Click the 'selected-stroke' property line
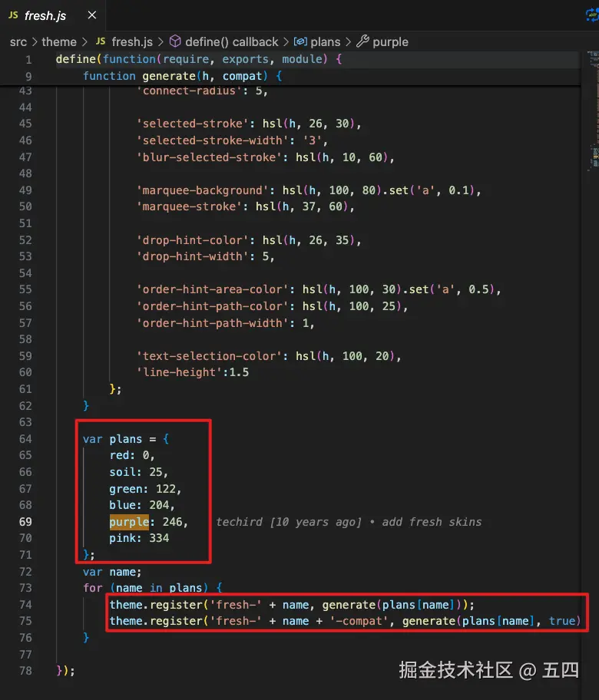This screenshot has width=599, height=700. tap(249, 124)
